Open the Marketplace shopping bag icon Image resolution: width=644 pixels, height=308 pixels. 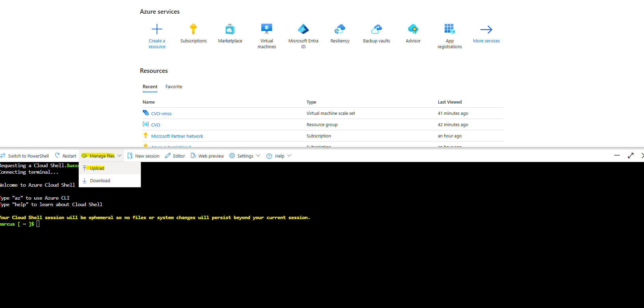click(230, 29)
